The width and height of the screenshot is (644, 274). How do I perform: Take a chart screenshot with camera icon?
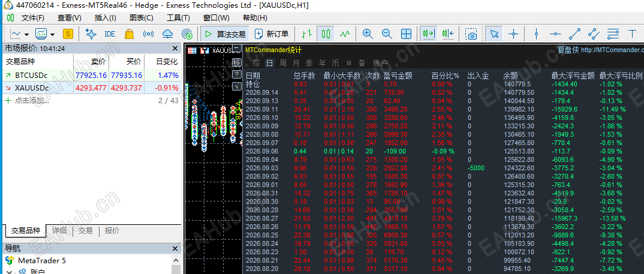(471, 34)
